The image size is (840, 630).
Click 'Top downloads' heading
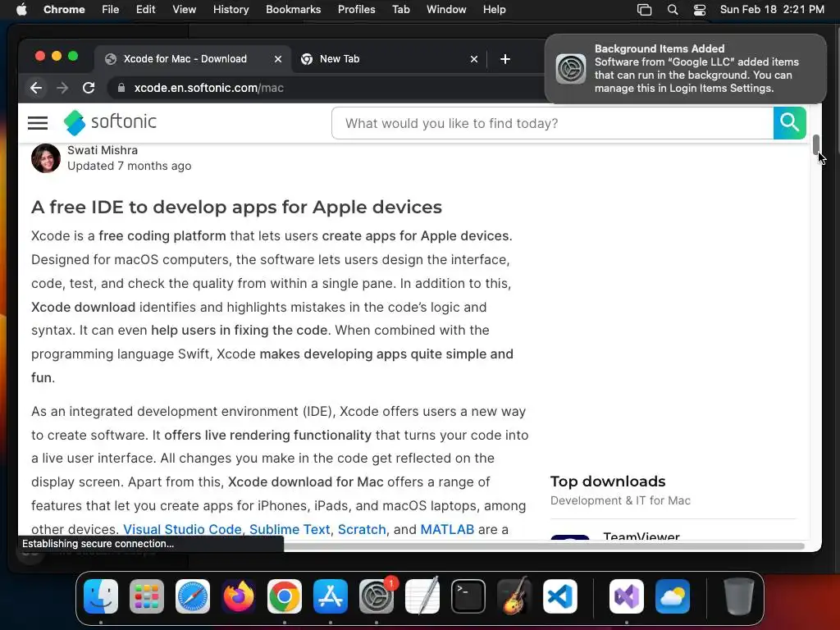tap(608, 481)
